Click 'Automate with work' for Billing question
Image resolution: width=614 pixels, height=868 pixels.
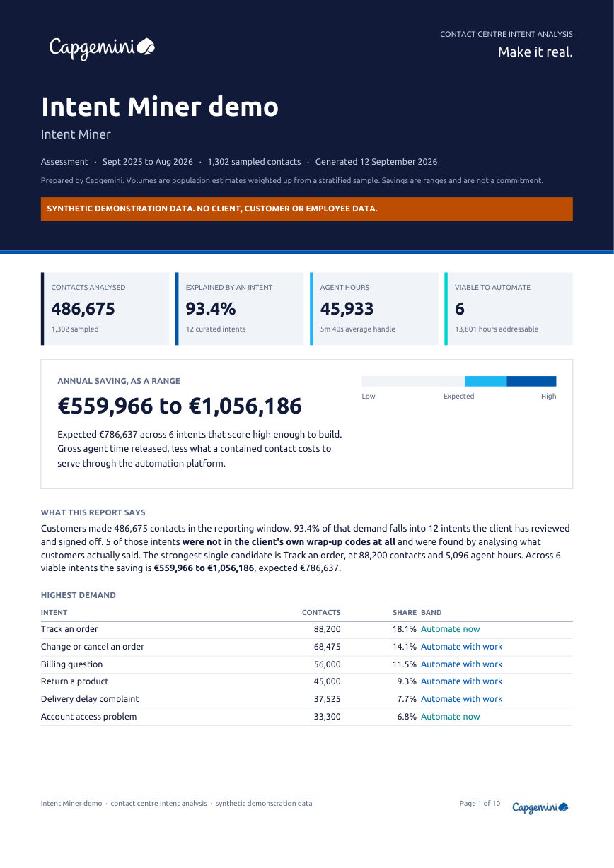461,664
